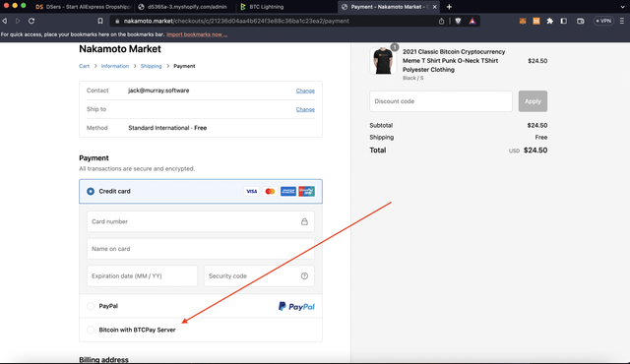630x364 pixels.
Task: Click the $24.50 Total amount
Action: click(x=535, y=151)
